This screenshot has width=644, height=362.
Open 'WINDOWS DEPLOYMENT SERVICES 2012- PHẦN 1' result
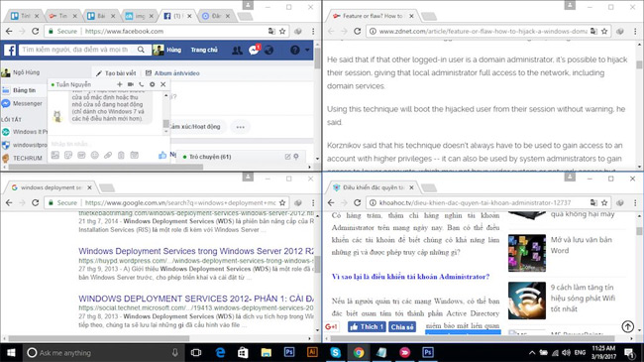[196, 299]
